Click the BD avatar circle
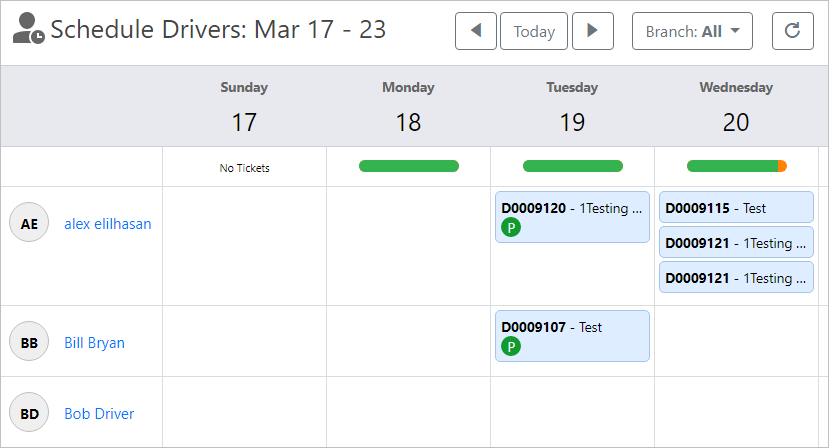This screenshot has height=448, width=829. [x=29, y=413]
